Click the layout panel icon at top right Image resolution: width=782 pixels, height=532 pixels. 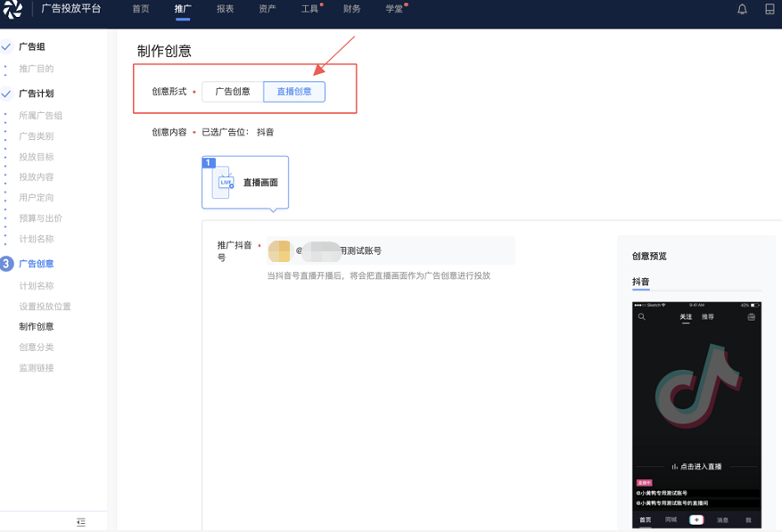tap(770, 9)
